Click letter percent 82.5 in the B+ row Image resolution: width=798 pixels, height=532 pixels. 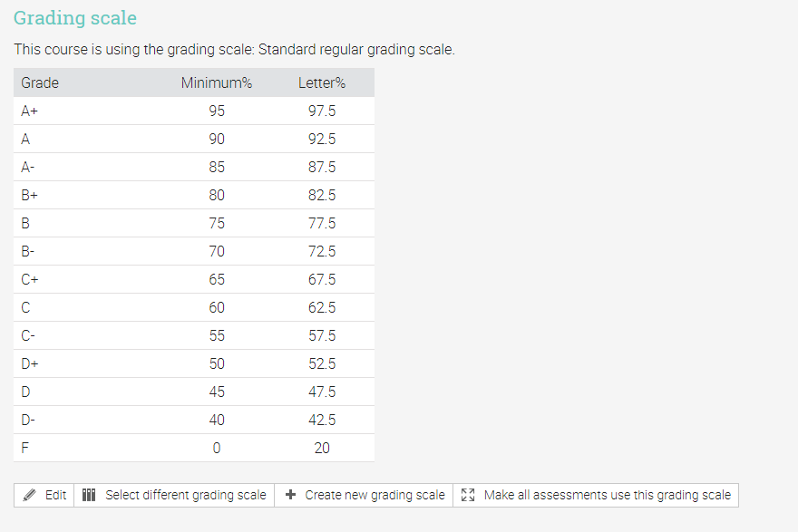(x=322, y=195)
